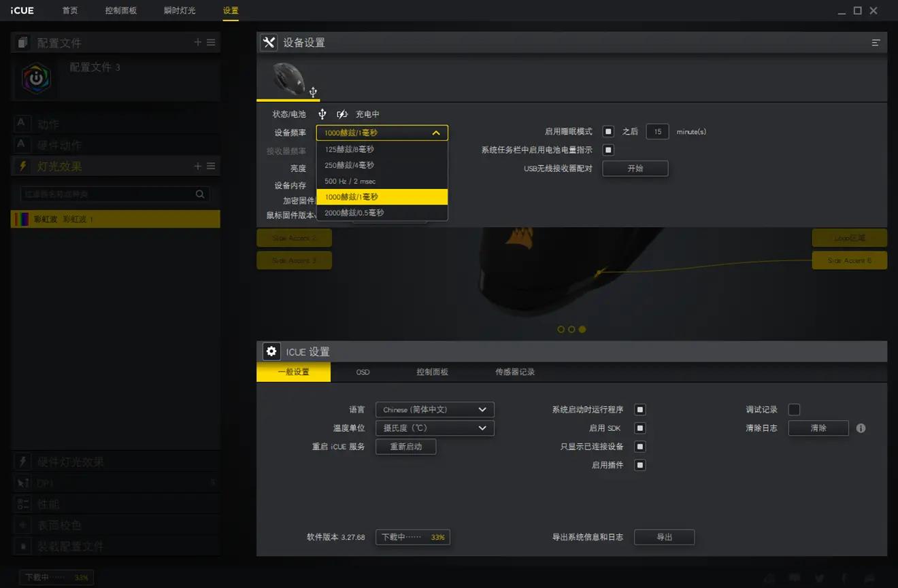The width and height of the screenshot is (898, 588).
Task: Add a lighting effect with the 灯光效果 plus icon
Action: tap(198, 166)
